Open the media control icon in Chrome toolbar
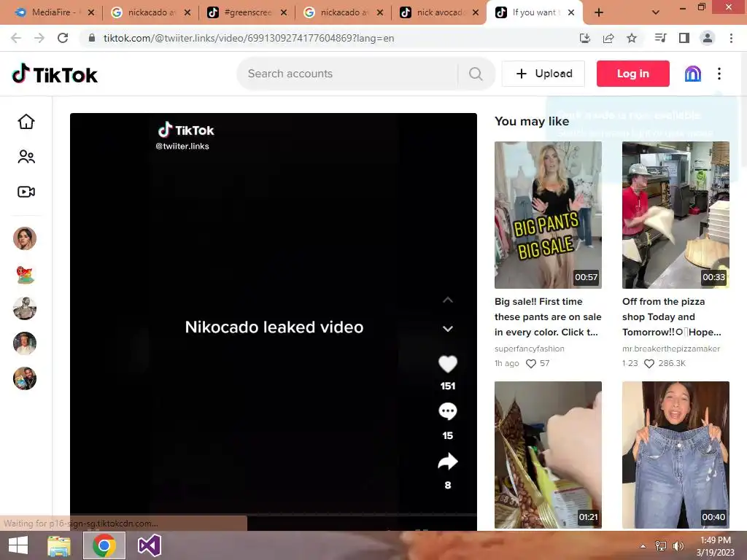This screenshot has width=747, height=560. click(x=660, y=38)
